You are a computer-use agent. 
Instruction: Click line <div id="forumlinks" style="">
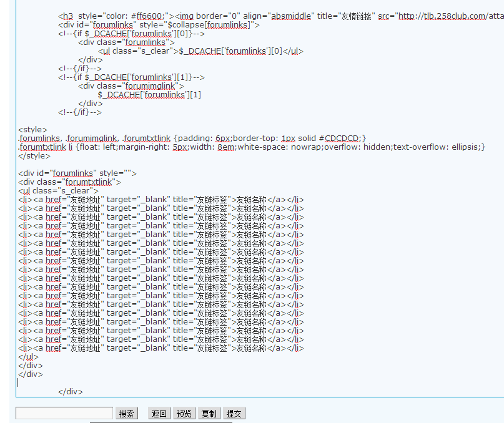click(x=77, y=173)
